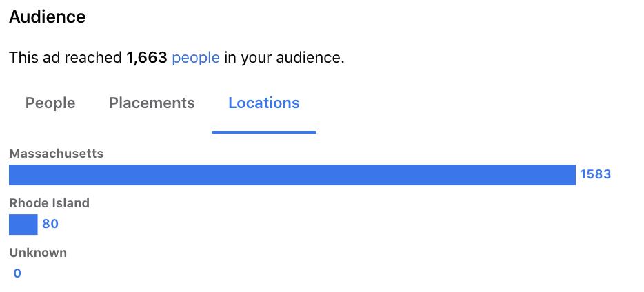
Task: Click the word 'Island' in Rhode Island
Action: [x=71, y=203]
